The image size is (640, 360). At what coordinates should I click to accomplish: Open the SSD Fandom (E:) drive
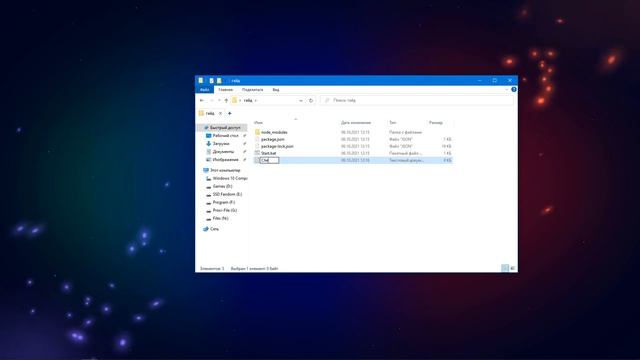227,194
